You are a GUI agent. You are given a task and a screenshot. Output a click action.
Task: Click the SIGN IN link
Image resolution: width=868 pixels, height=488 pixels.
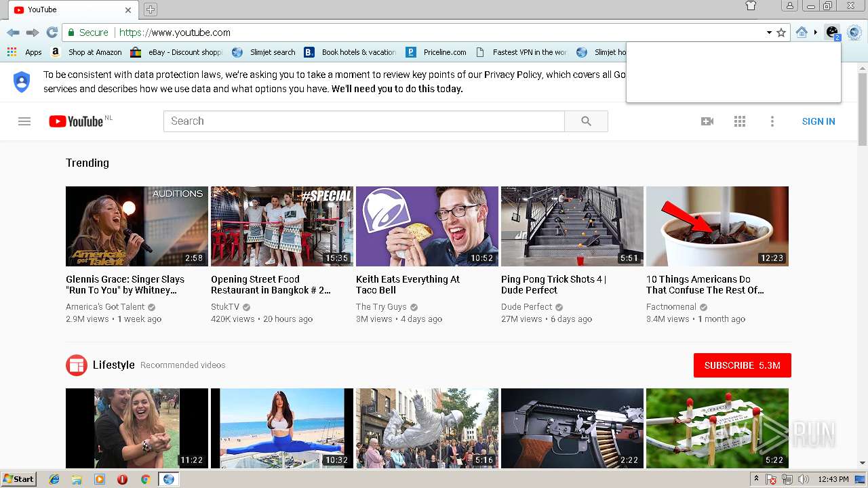point(818,121)
